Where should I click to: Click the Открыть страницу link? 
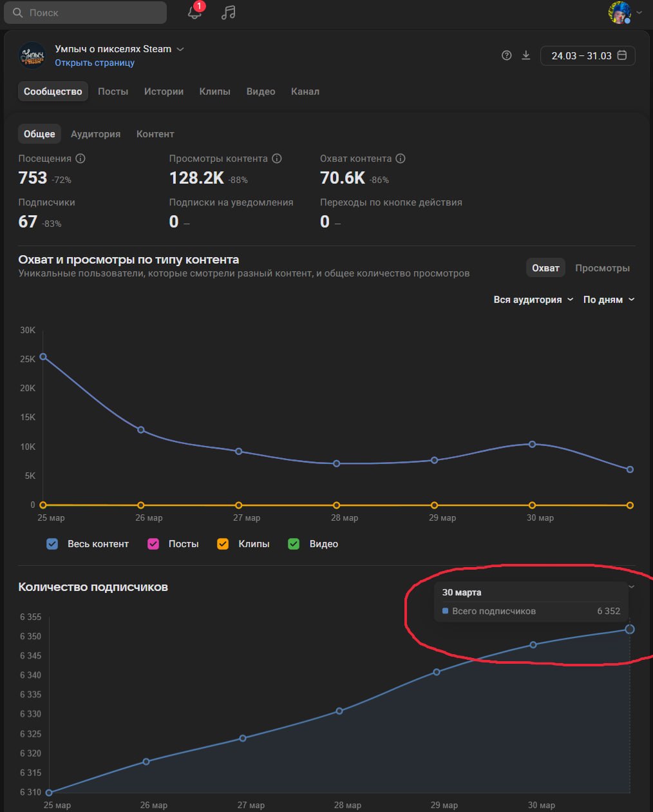tap(95, 63)
